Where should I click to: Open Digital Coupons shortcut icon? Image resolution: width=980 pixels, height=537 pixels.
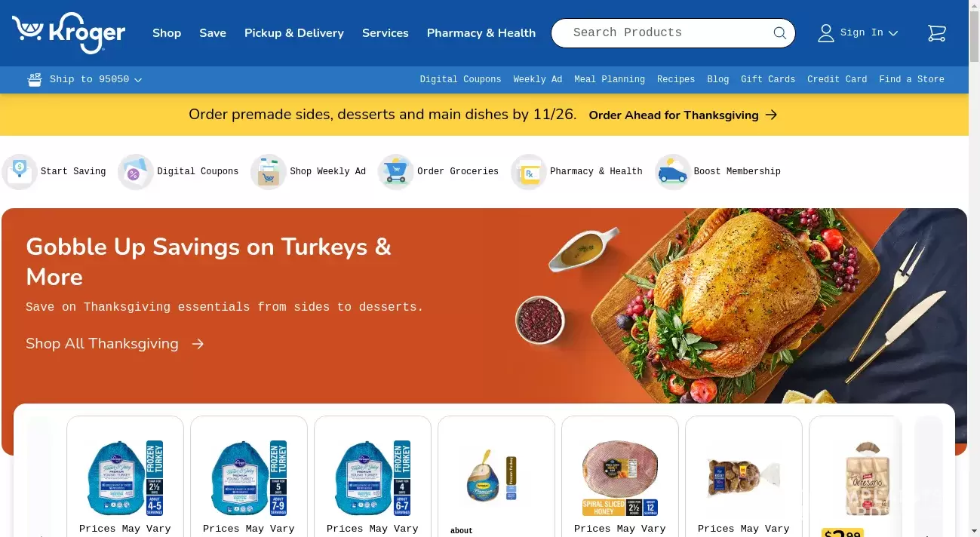point(136,172)
